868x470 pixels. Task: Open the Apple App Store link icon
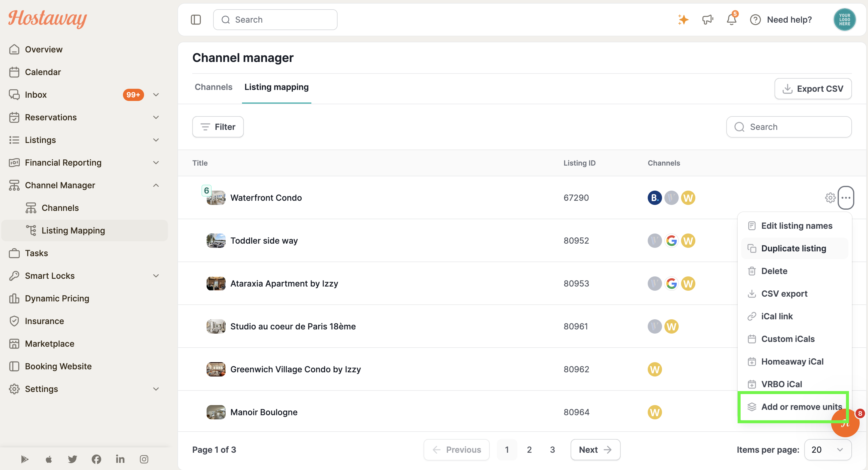coord(49,459)
